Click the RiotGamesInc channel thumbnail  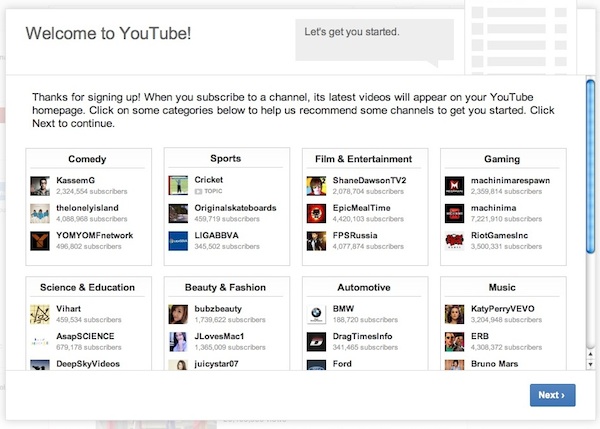pos(454,240)
